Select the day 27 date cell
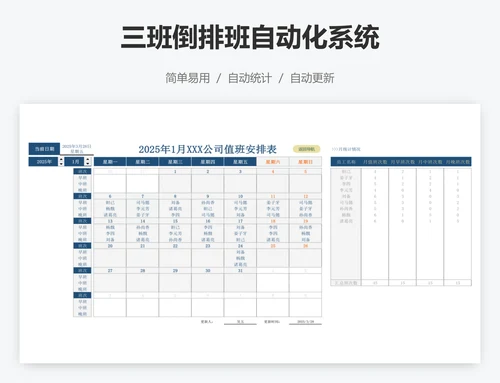The height and width of the screenshot is (383, 500). tap(110, 271)
